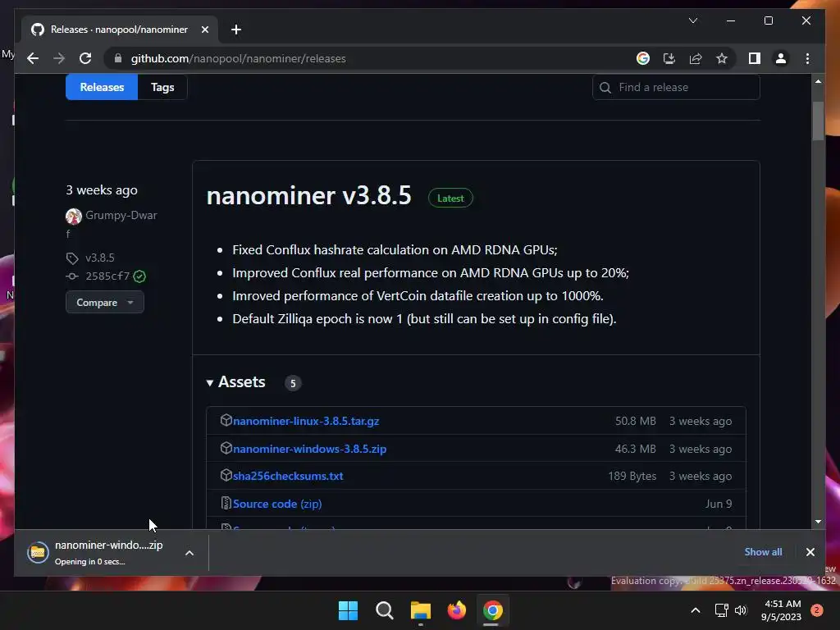The image size is (840, 630).
Task: Download nanominer-linux-3.8.5.tar.gz
Action: [x=306, y=421]
